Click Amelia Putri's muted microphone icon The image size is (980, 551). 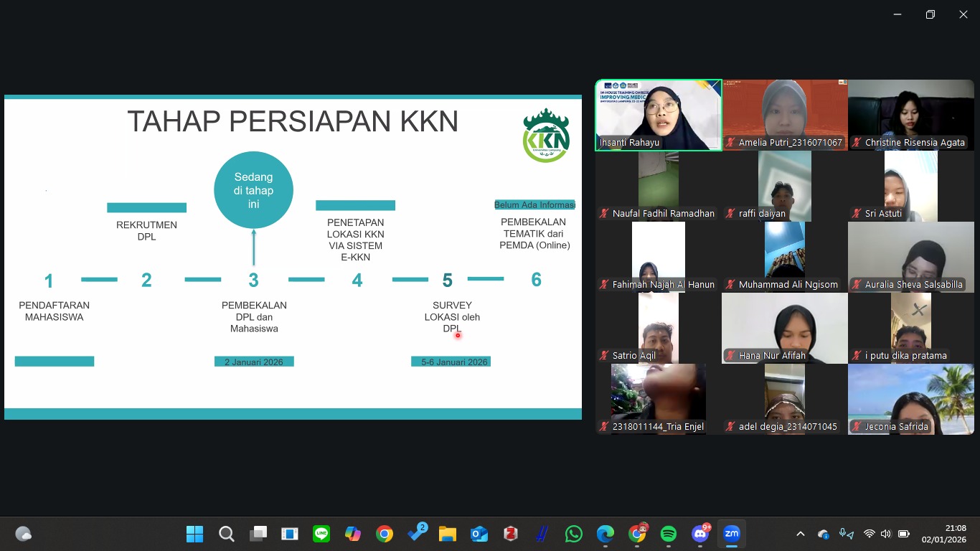coord(730,143)
